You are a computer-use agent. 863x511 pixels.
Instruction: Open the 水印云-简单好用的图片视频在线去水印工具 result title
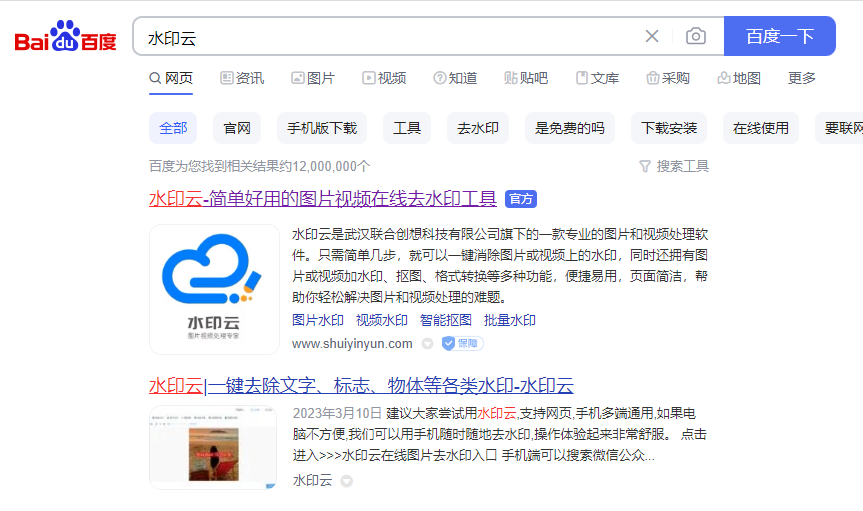pyautogui.click(x=323, y=199)
